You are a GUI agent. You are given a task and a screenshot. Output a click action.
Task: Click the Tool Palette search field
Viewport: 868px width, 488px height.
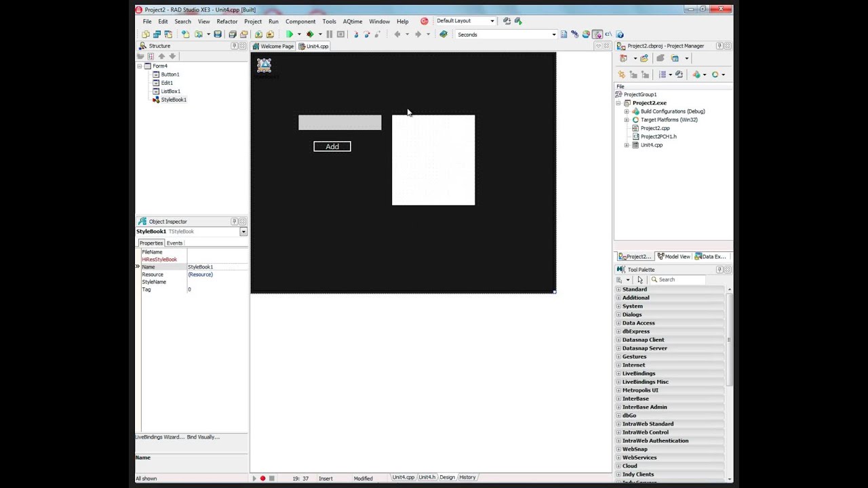[677, 279]
